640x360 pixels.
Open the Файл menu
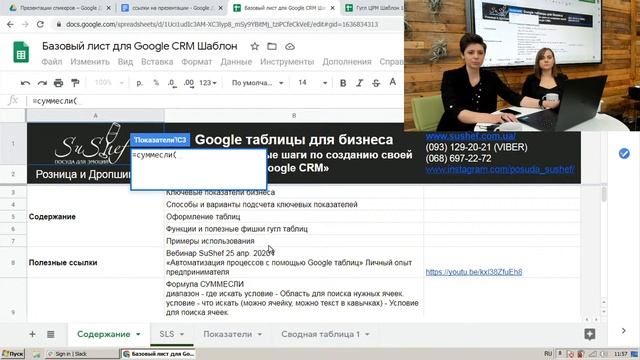[52, 62]
